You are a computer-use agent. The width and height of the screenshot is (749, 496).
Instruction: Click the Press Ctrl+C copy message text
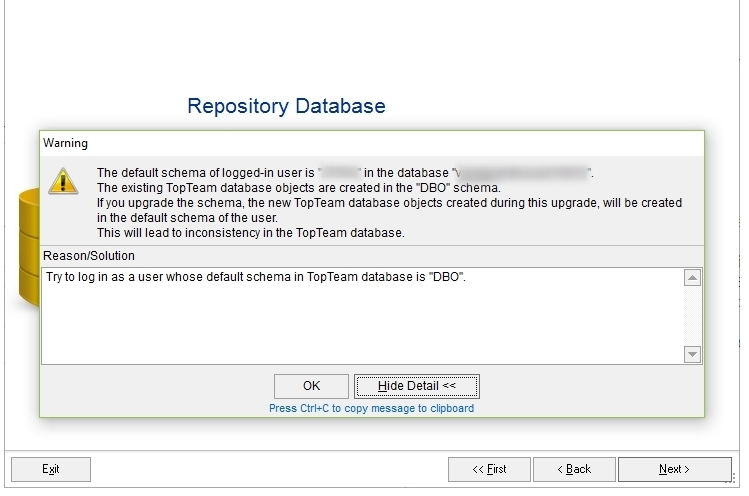(x=372, y=409)
